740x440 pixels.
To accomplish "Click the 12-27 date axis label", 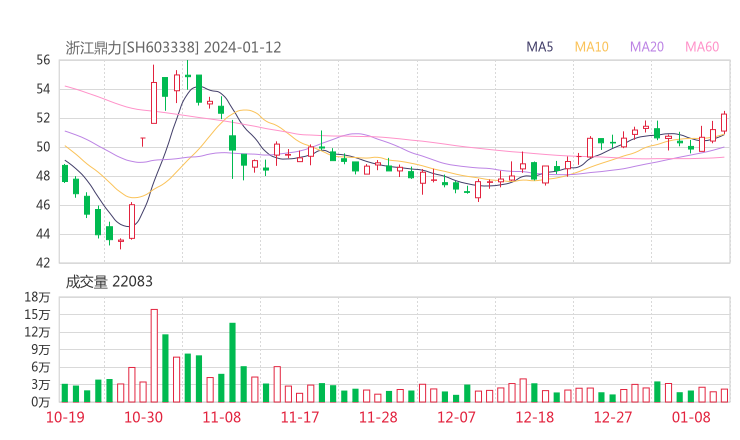I will [613, 417].
